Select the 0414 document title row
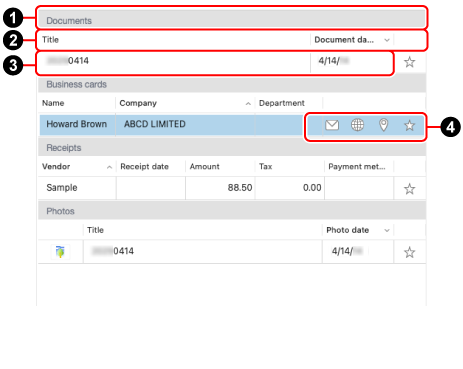The height and width of the screenshot is (369, 463). (215, 62)
